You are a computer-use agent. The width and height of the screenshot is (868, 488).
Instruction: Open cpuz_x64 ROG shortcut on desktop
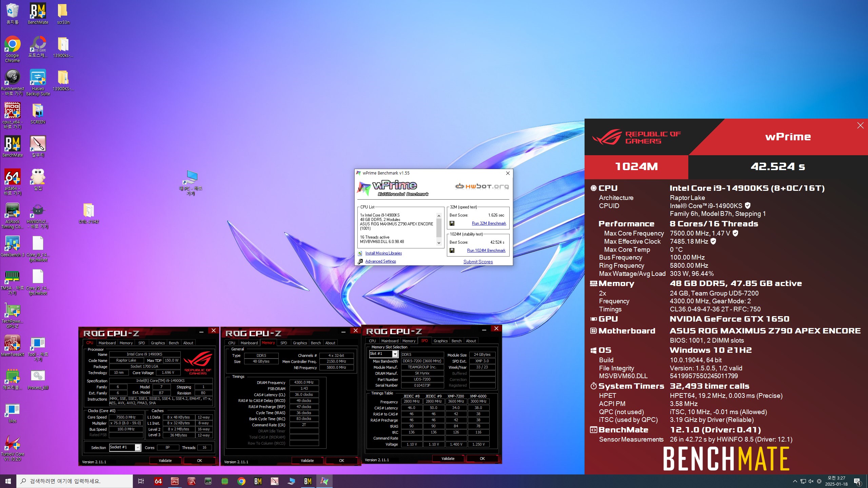pos(12,116)
